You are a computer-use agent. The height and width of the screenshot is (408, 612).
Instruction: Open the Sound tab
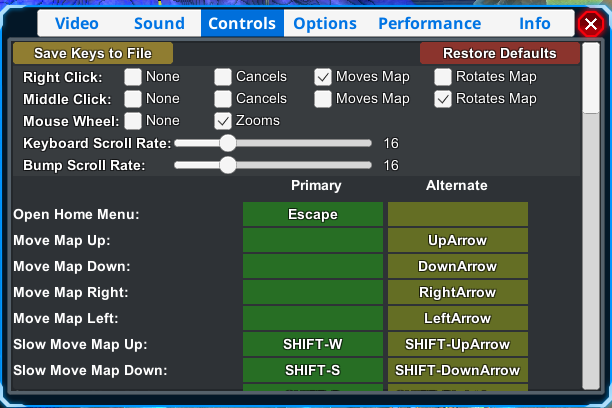(159, 23)
